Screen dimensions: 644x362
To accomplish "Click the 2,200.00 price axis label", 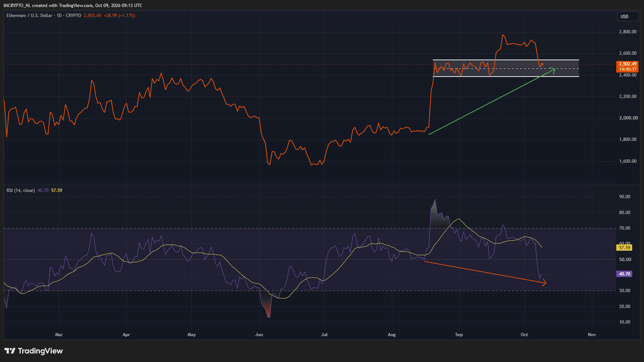I will tap(628, 97).
